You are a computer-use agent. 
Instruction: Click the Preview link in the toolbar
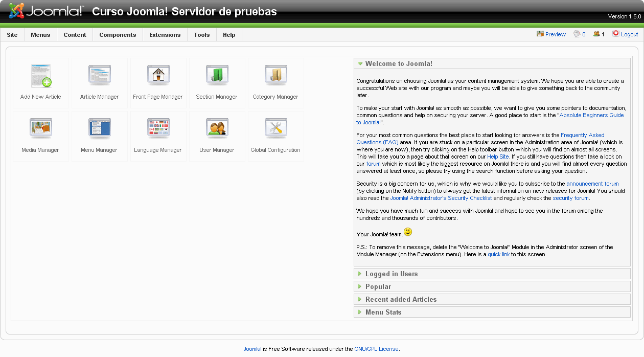[x=555, y=34]
